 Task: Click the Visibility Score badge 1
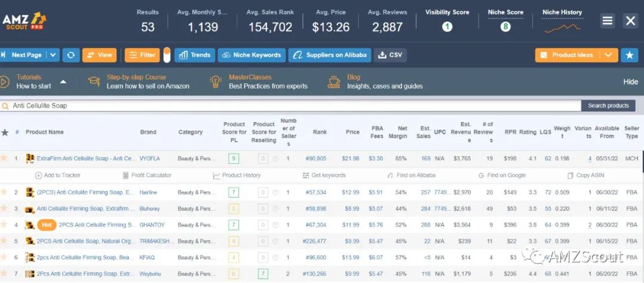pyautogui.click(x=447, y=27)
